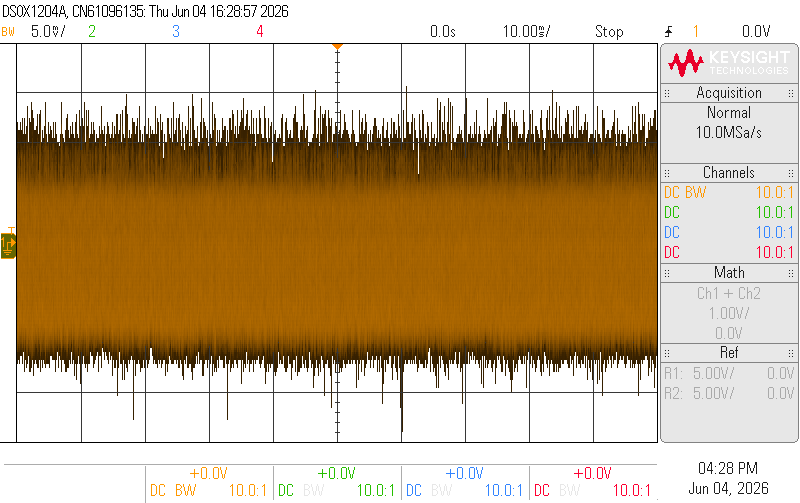Screen dimensions: 800x503
Task: Click blue 10.0:1 probe ratio in Channels panel
Action: (x=774, y=233)
